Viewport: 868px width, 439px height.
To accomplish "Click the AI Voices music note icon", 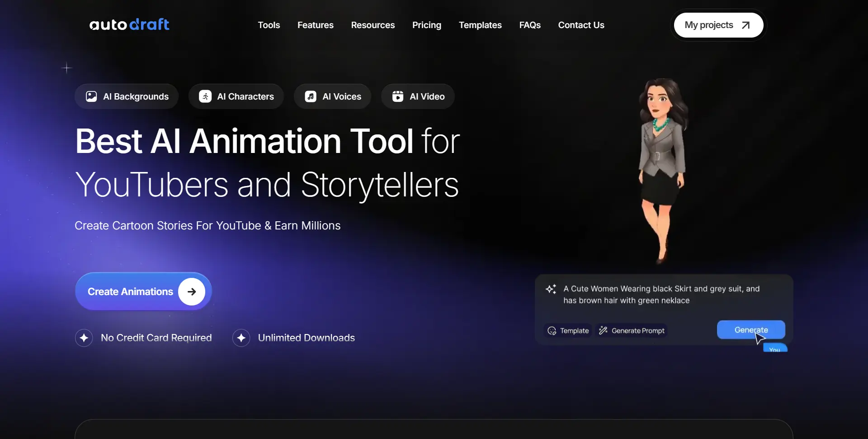I will 311,96.
